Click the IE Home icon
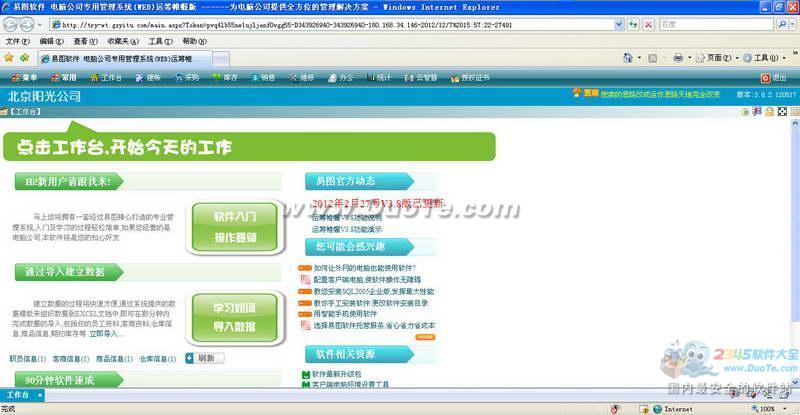 628,58
